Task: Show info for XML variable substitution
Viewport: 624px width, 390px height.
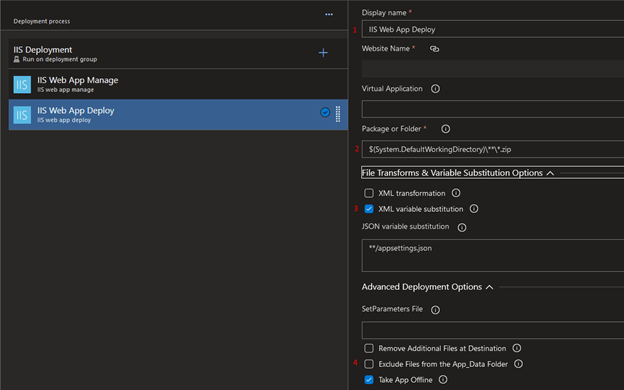Action: 474,209
